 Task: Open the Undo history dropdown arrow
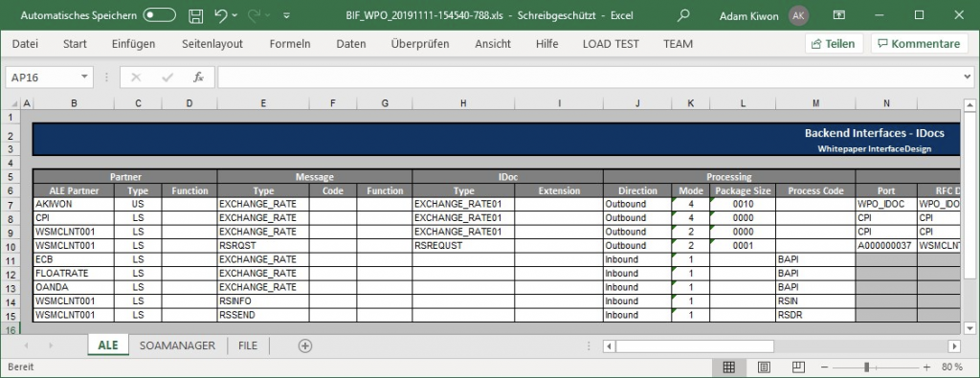pos(234,15)
